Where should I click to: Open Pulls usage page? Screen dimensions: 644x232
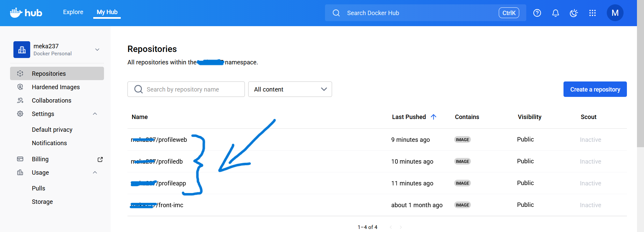coord(39,188)
